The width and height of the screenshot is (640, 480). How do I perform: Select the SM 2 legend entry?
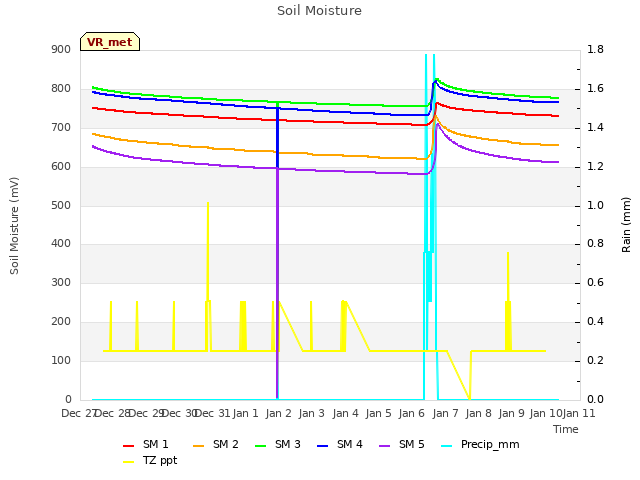[x=216, y=444]
